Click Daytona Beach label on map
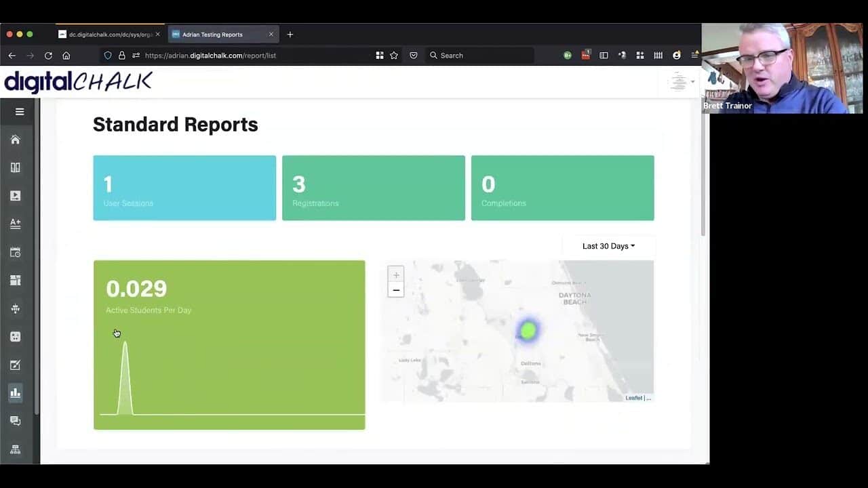Viewport: 868px width, 488px height. [x=574, y=298]
